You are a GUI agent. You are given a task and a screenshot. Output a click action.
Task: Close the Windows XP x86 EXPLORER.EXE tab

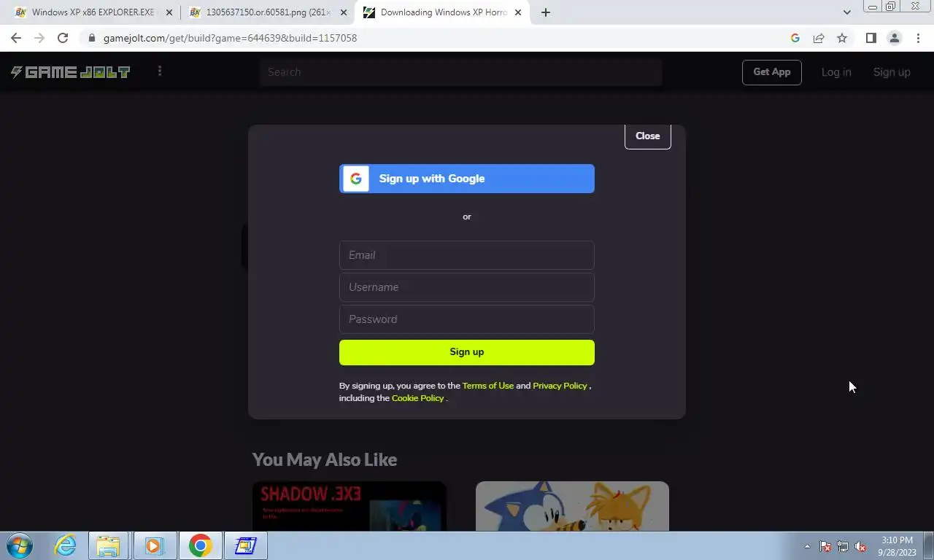click(x=169, y=12)
